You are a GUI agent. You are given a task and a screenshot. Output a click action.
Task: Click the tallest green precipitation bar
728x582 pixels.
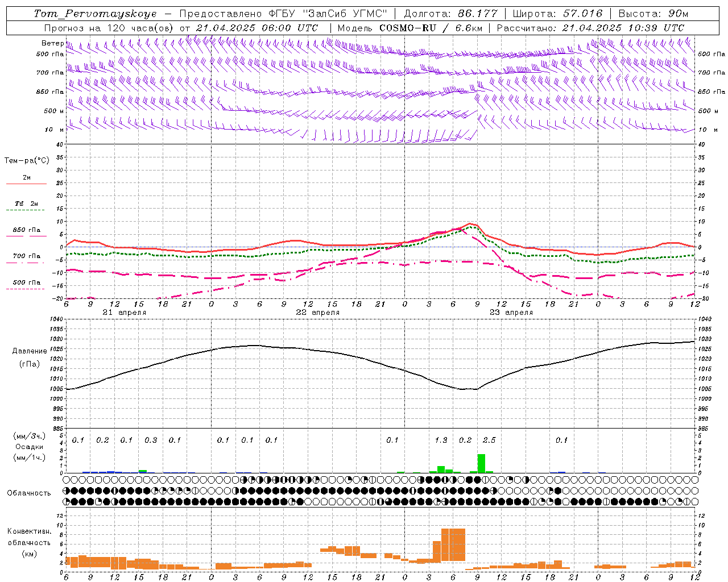click(481, 463)
